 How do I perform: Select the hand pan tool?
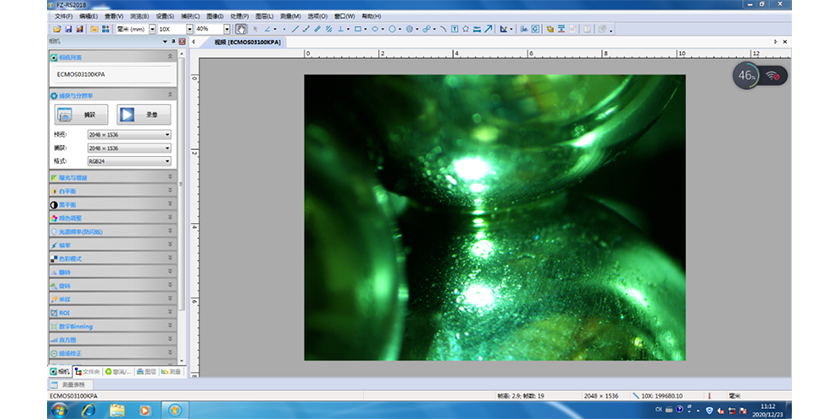click(241, 29)
